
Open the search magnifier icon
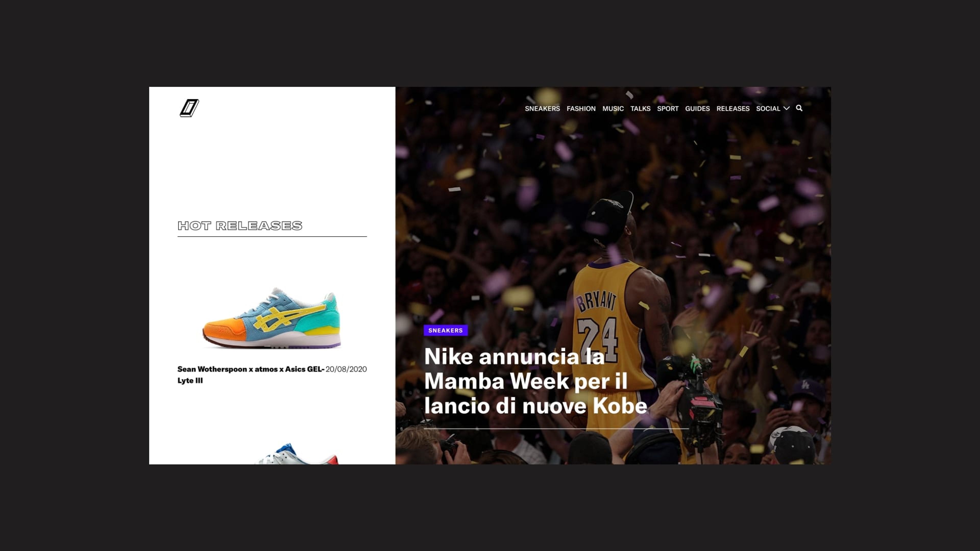[x=799, y=108]
